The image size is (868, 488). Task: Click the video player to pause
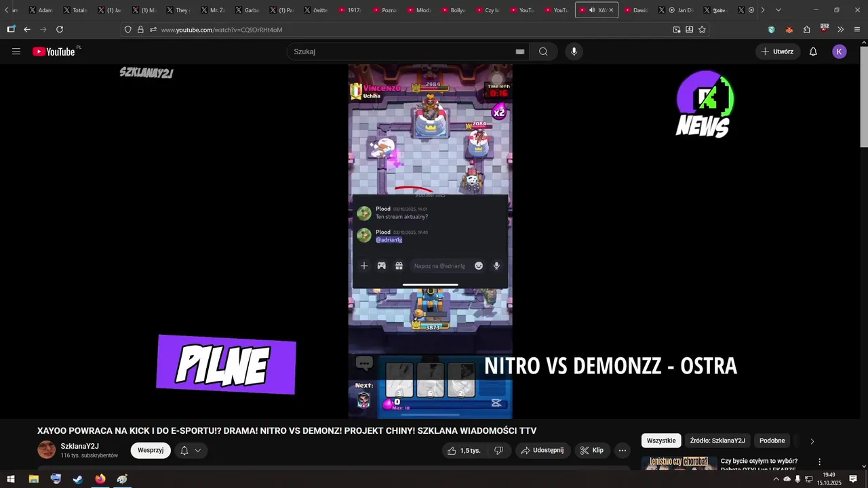[x=430, y=242]
